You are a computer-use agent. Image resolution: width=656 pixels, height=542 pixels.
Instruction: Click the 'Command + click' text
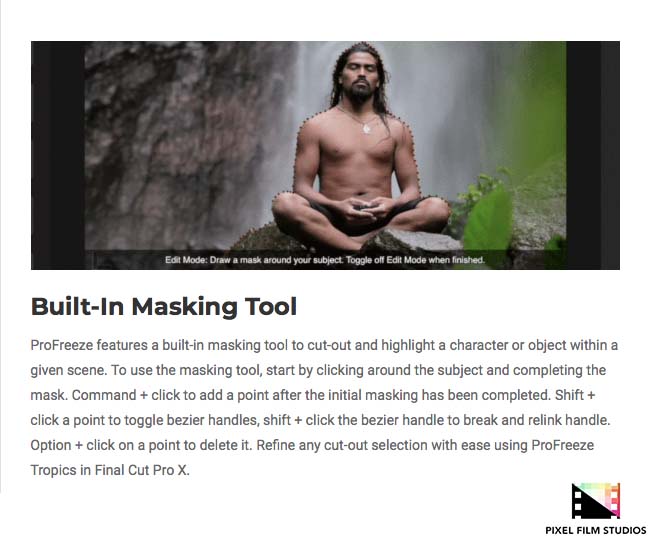128,395
